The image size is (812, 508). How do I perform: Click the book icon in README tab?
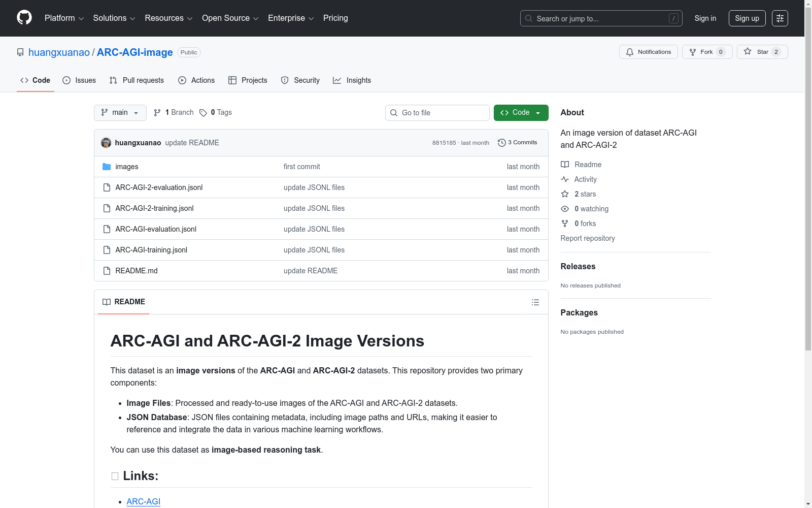[x=107, y=302]
